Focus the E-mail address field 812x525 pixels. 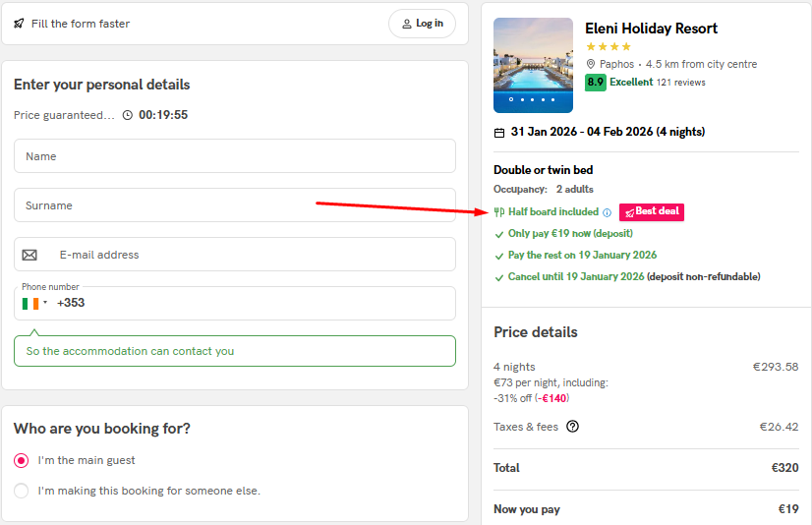(235, 255)
